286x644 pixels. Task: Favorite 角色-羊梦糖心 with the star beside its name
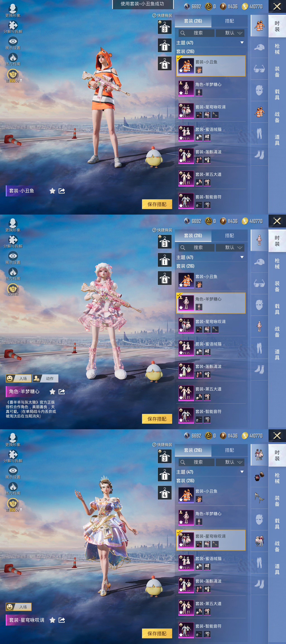(x=52, y=392)
